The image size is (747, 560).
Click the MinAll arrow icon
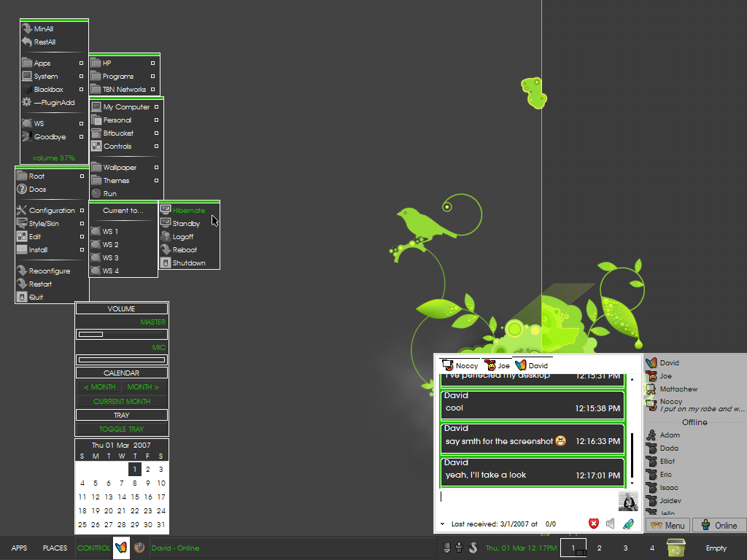(x=27, y=28)
